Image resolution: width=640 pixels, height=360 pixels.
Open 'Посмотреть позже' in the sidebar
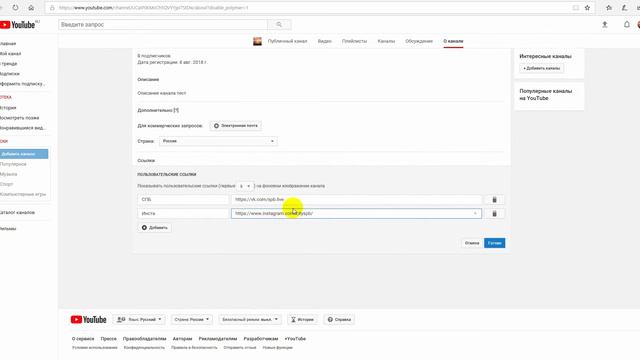coord(20,118)
